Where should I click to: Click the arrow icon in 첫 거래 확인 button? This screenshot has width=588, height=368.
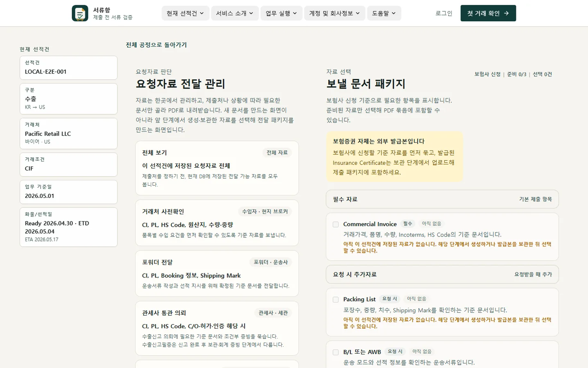507,13
